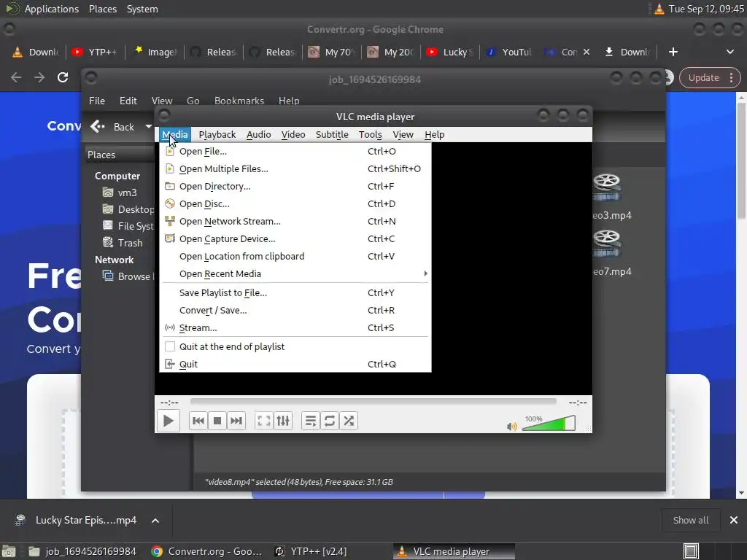Stop playback in VLC
Image resolution: width=747 pixels, height=560 pixels.
click(x=217, y=421)
